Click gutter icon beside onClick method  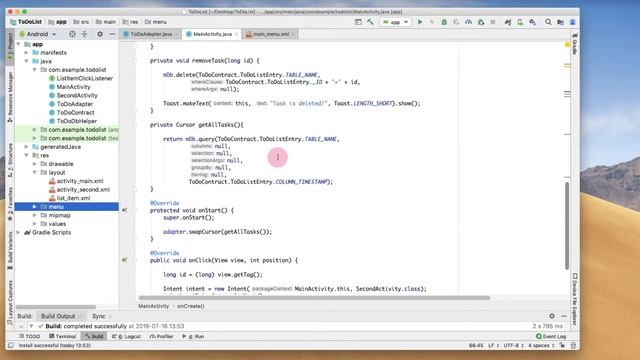pos(124,260)
